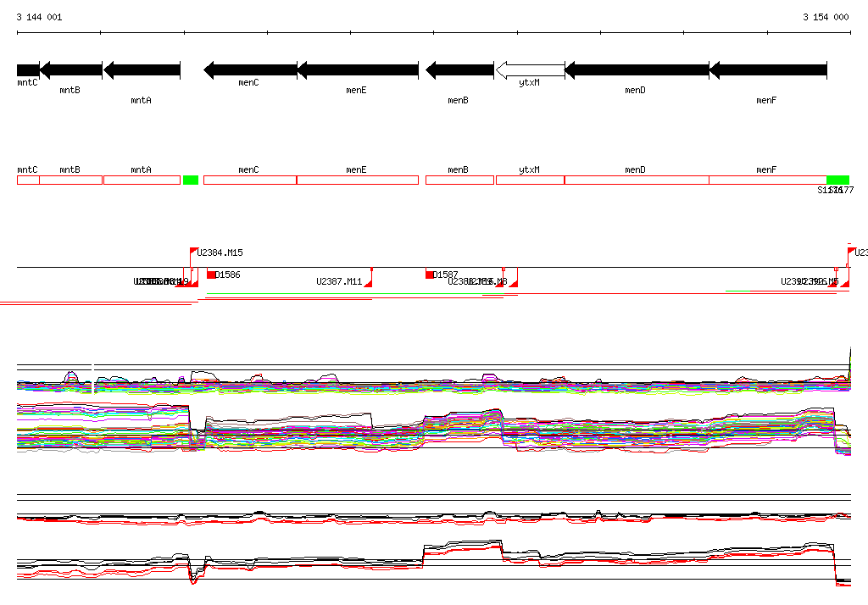Select the mntA black gene arrow

click(x=142, y=69)
